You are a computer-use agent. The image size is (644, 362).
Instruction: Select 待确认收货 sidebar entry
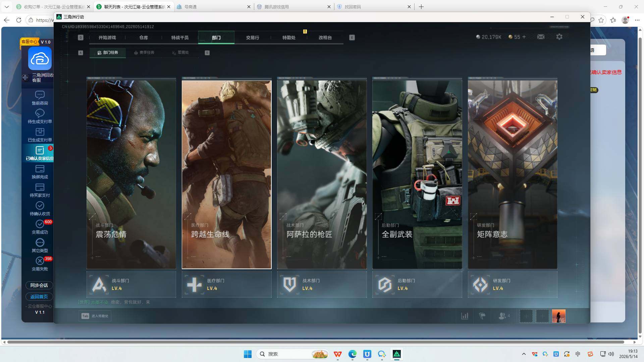(x=40, y=208)
